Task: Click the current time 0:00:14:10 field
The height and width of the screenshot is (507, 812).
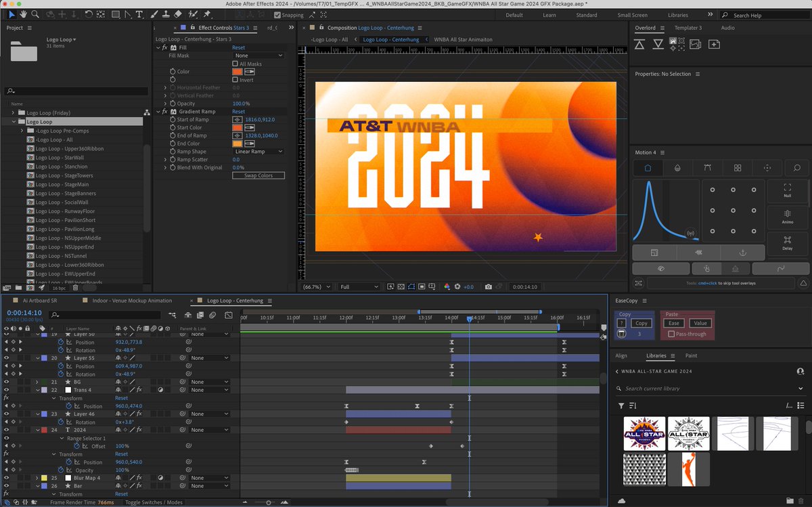Action: pyautogui.click(x=24, y=313)
